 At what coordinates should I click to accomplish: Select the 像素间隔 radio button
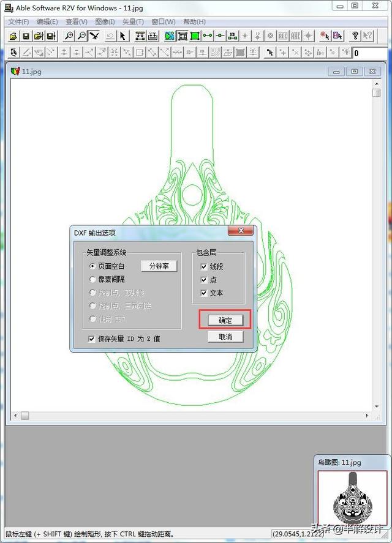click(x=92, y=279)
